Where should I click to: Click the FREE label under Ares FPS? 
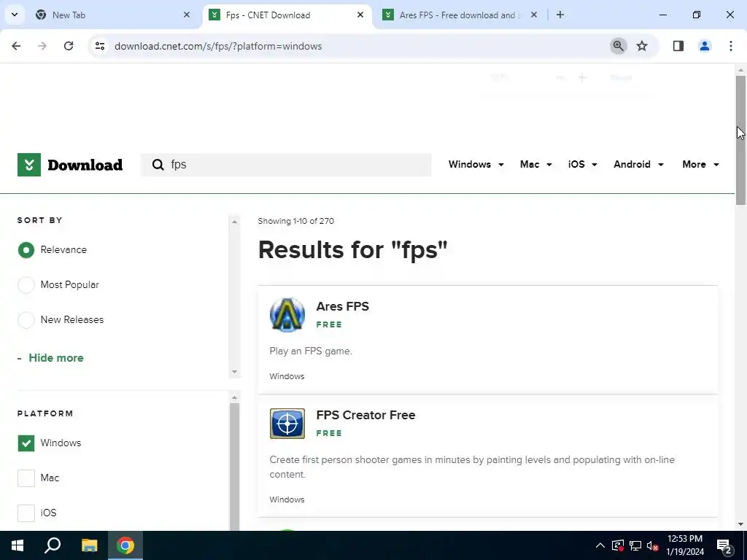click(329, 324)
